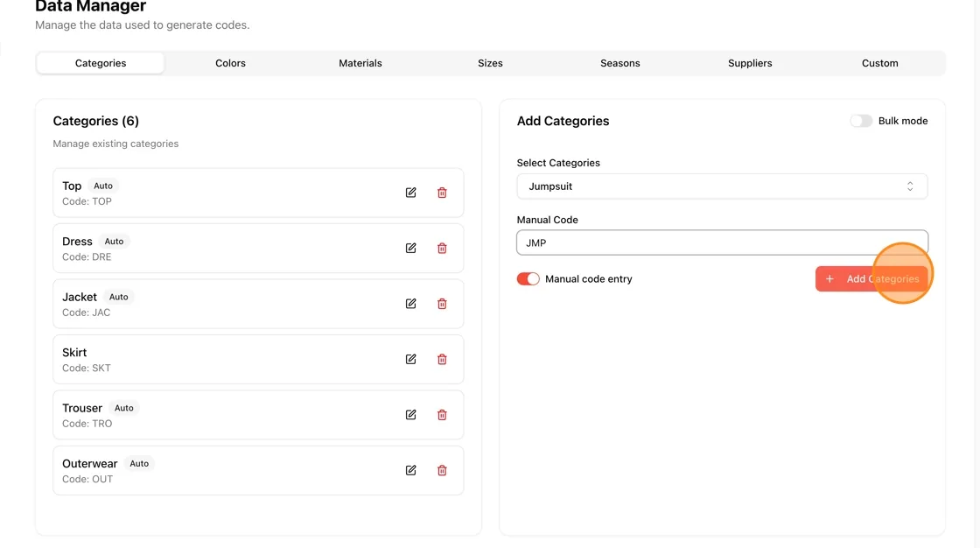Click the Auto badge next to Jacket

click(119, 297)
